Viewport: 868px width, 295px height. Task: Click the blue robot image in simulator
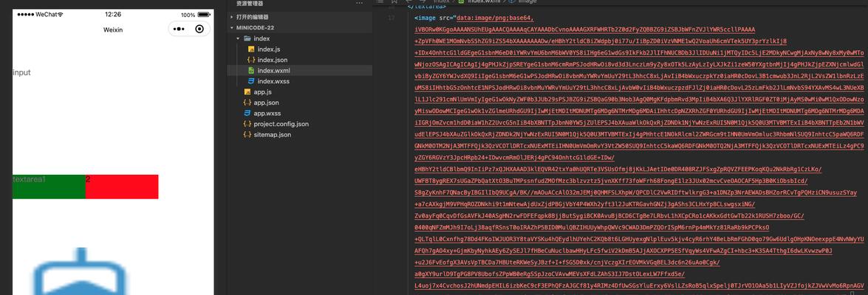(x=81, y=271)
